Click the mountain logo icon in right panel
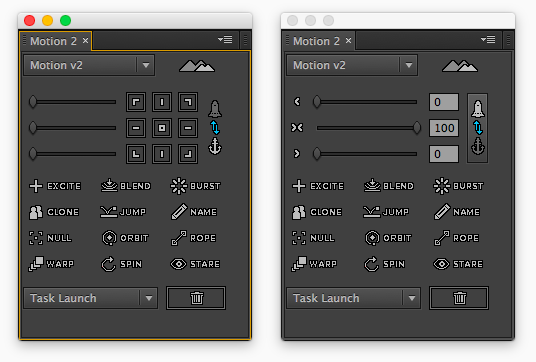Image resolution: width=536 pixels, height=362 pixels. tap(460, 66)
